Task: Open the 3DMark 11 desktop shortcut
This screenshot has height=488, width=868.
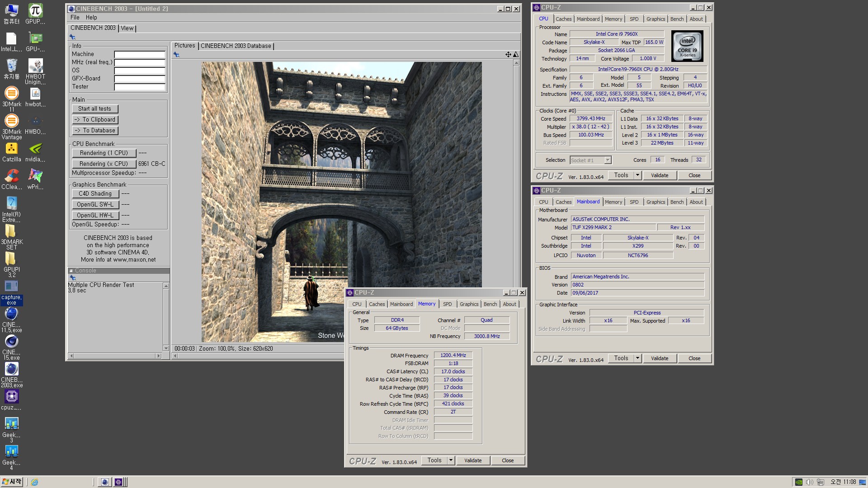Action: [11, 99]
